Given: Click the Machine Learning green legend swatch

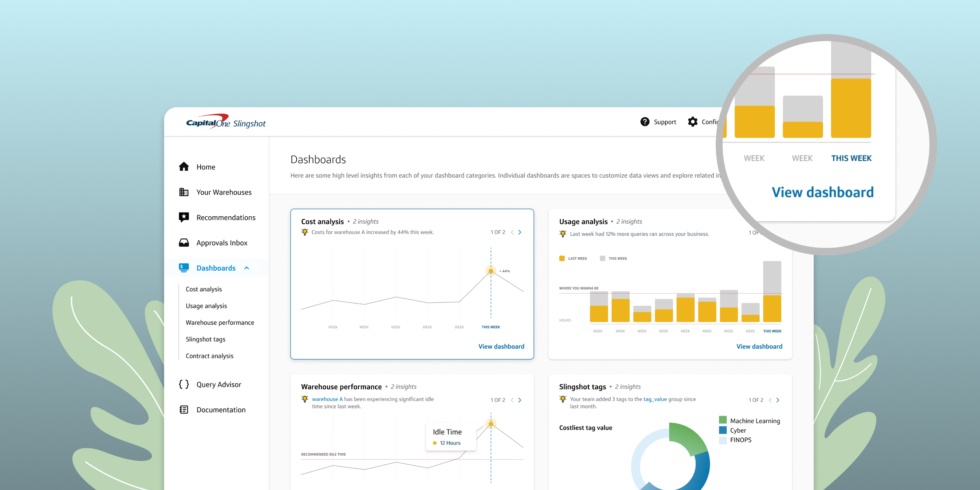Looking at the screenshot, I should click(723, 420).
